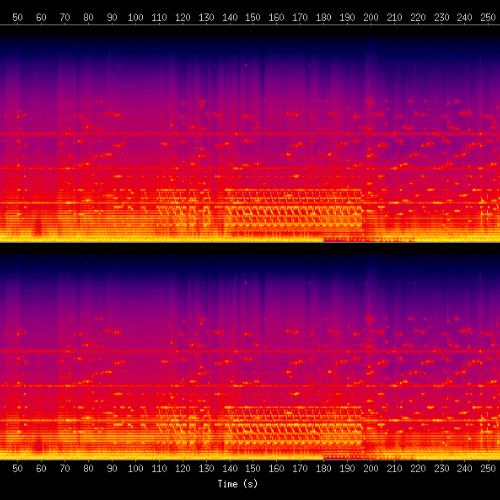Select the 240 s label on the lower axis
Screen dimensions: 500x500
click(465, 468)
